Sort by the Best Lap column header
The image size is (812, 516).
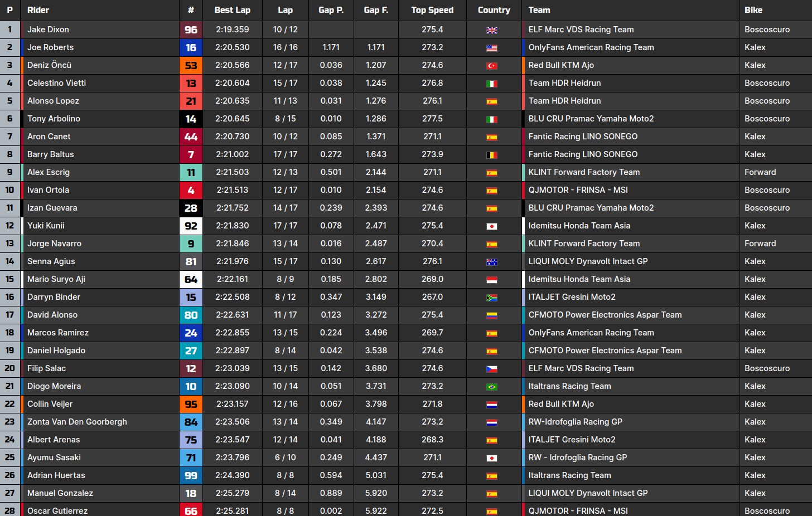point(232,10)
